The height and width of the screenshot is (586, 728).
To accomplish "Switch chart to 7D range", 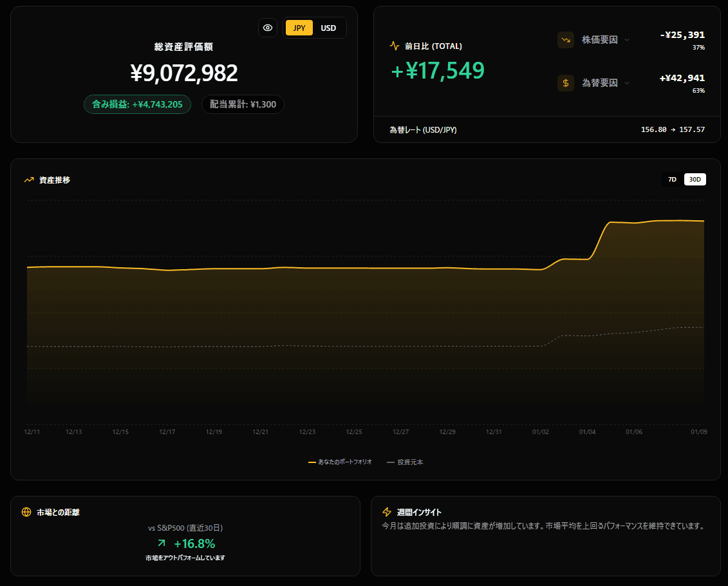I will click(x=672, y=180).
